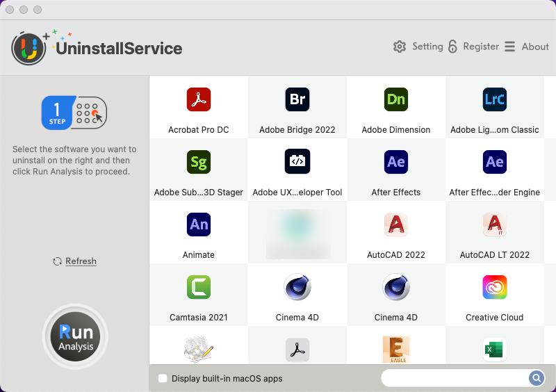Click the "Adobe Sub...3D Stager" label
The height and width of the screenshot is (392, 556).
pos(199,193)
